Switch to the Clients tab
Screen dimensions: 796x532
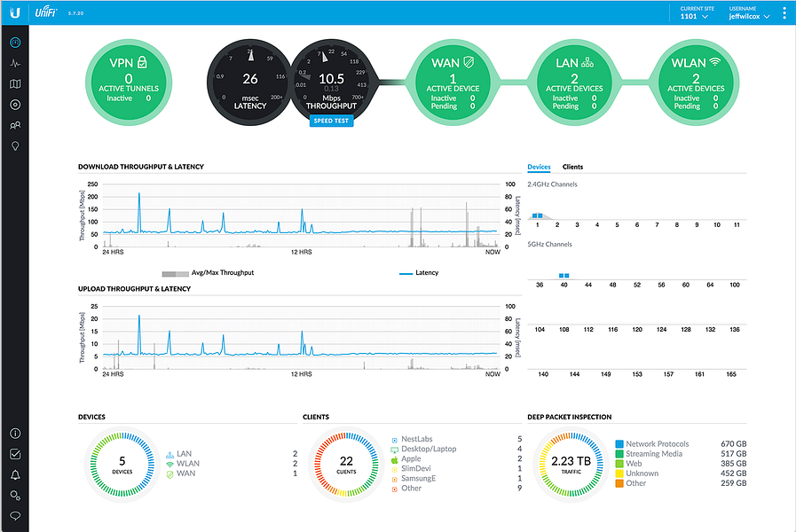point(572,167)
